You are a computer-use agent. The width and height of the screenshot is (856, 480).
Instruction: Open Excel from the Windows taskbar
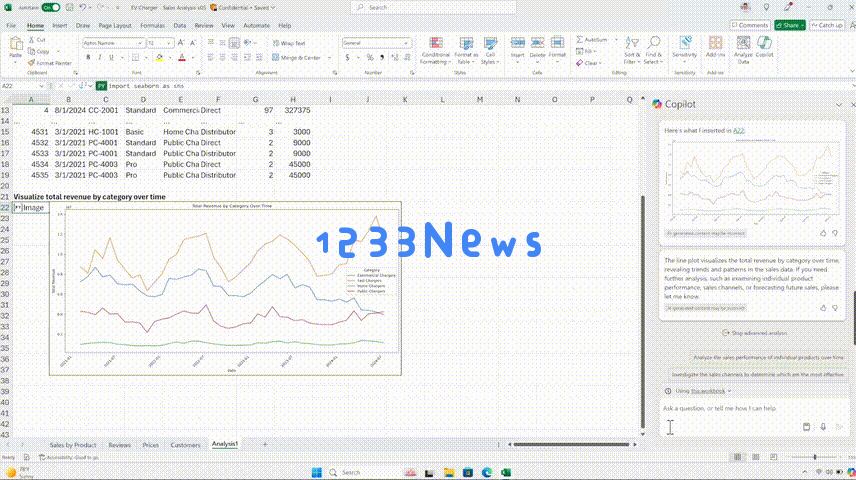506,472
